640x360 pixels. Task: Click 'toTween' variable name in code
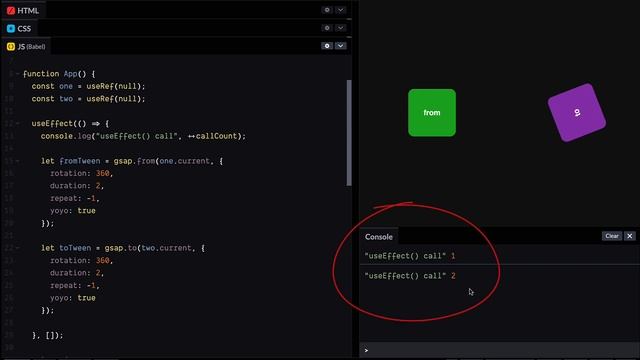(x=75, y=248)
